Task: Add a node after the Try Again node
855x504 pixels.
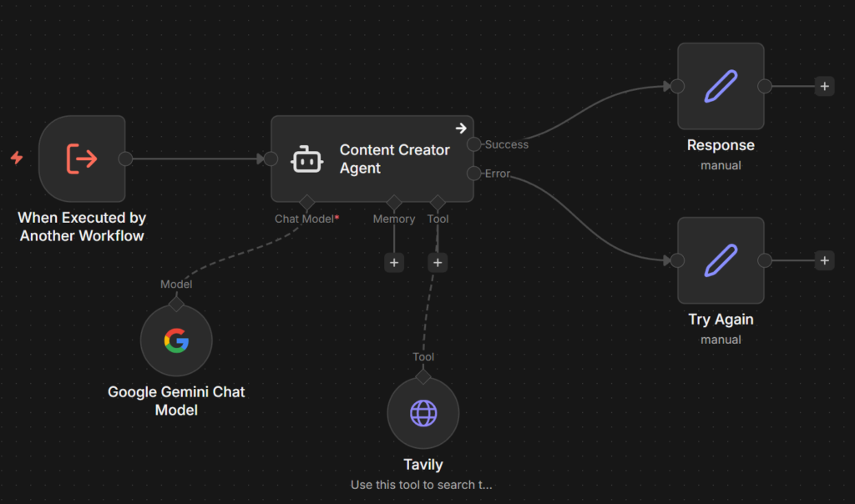Action: 824,260
